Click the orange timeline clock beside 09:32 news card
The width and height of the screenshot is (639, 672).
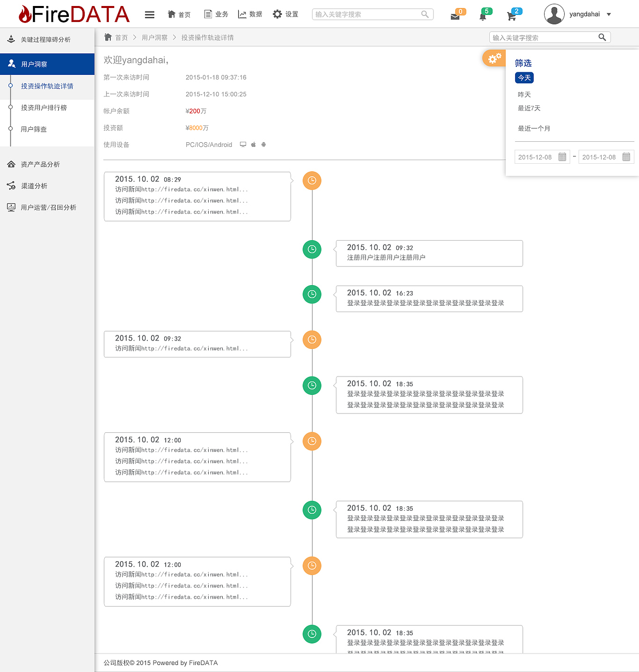[x=312, y=339]
